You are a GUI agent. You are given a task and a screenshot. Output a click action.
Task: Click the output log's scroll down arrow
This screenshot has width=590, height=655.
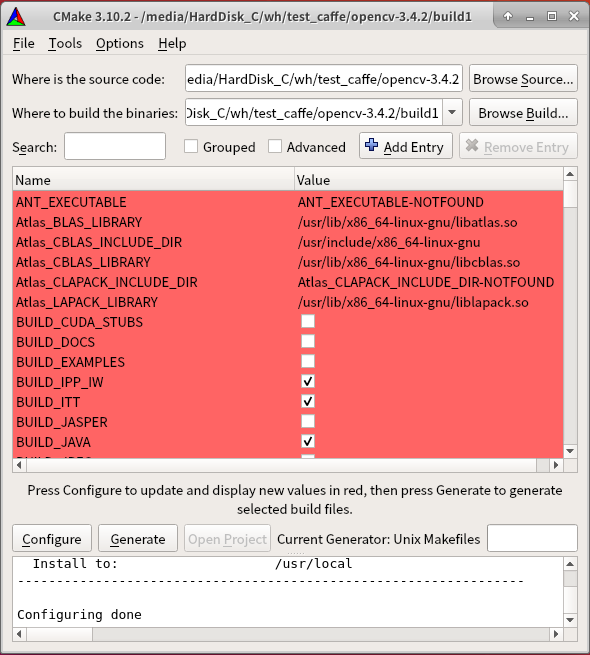point(570,620)
